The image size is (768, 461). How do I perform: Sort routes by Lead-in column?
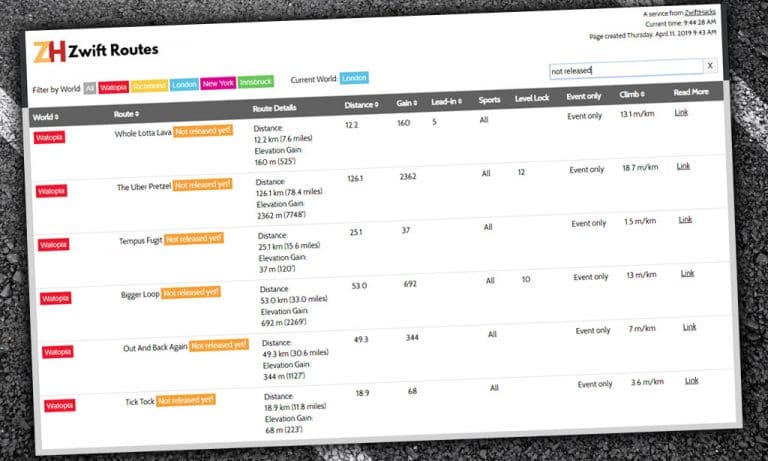point(447,101)
